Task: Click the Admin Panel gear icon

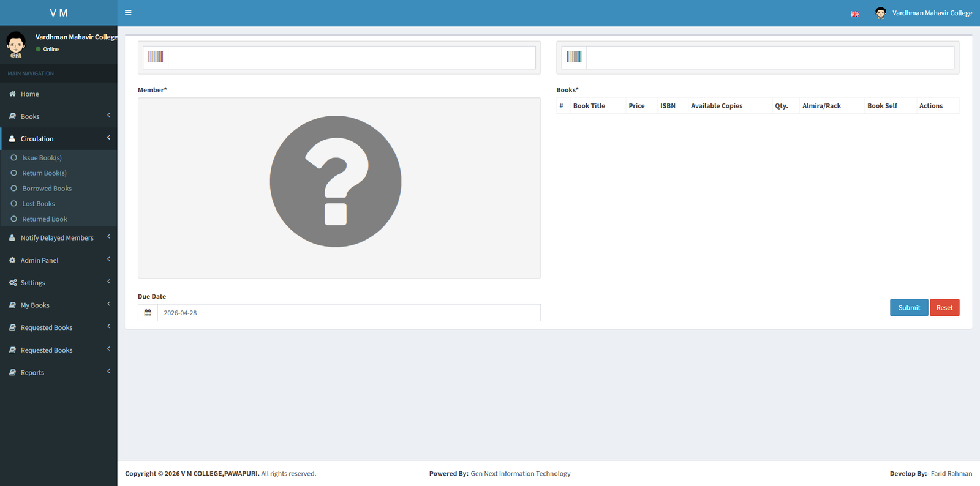Action: [12, 260]
